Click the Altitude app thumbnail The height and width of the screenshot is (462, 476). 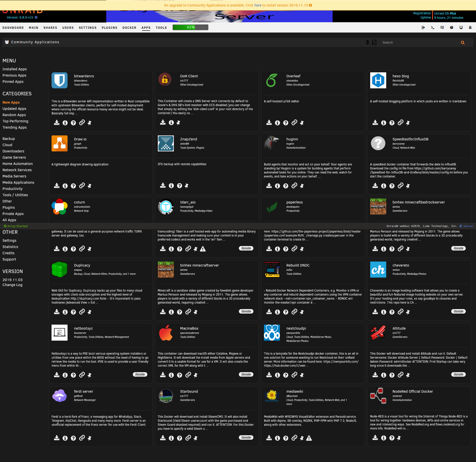click(378, 333)
